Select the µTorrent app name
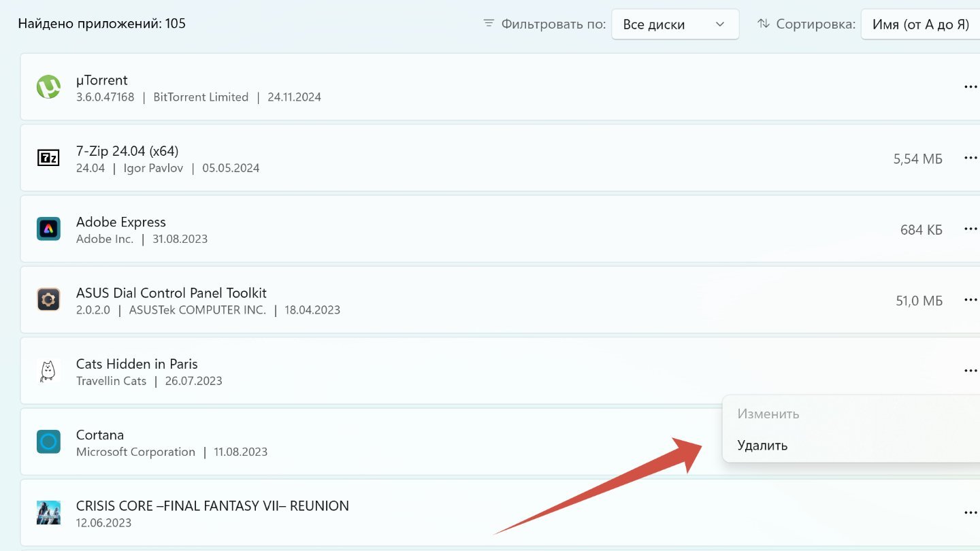 click(x=102, y=80)
